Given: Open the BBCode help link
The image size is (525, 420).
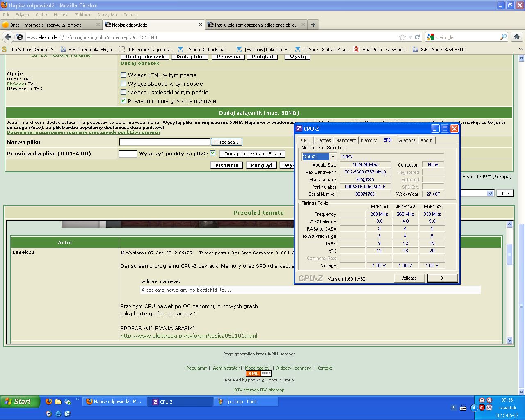Looking at the screenshot, I should click(16, 84).
